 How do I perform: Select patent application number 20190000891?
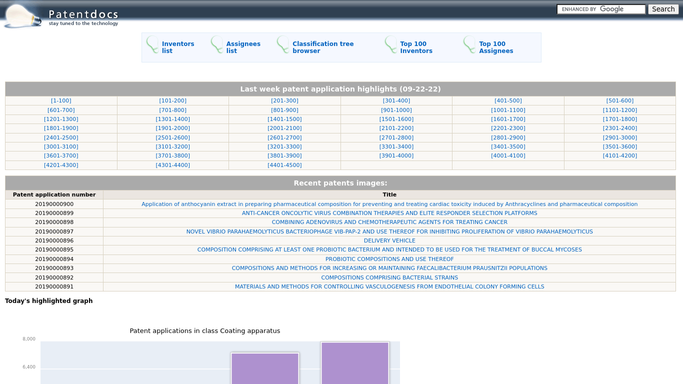(x=54, y=287)
